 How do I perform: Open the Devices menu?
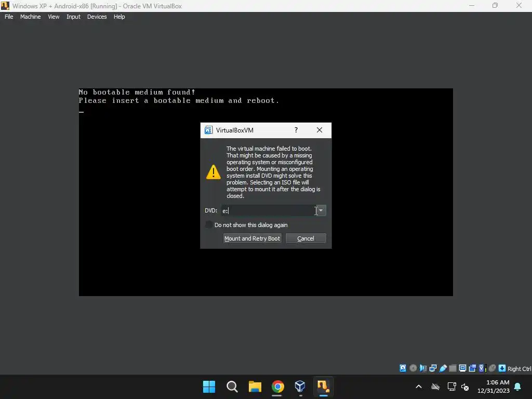tap(97, 17)
